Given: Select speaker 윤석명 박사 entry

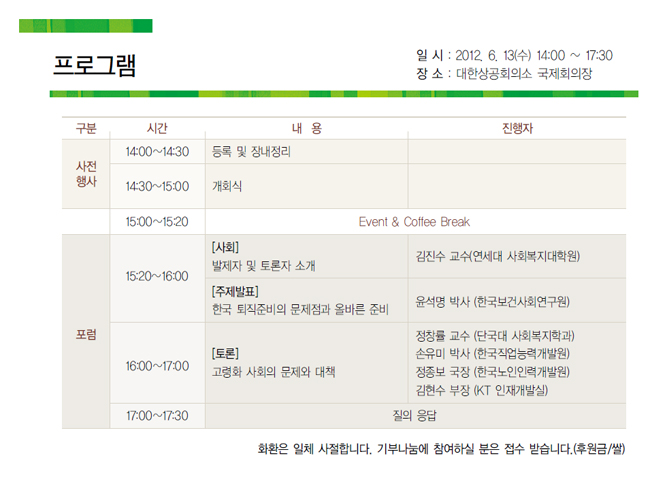Looking at the screenshot, I should pyautogui.click(x=492, y=300).
